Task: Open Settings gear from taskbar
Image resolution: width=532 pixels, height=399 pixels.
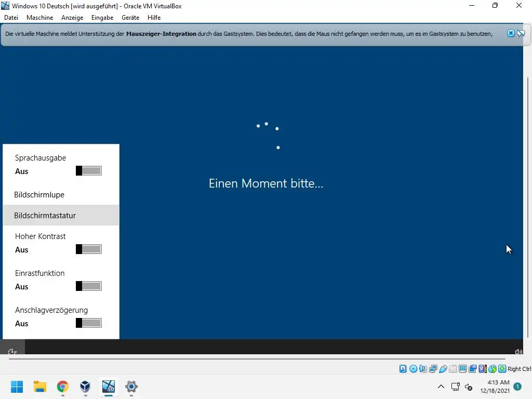Action: 131,387
